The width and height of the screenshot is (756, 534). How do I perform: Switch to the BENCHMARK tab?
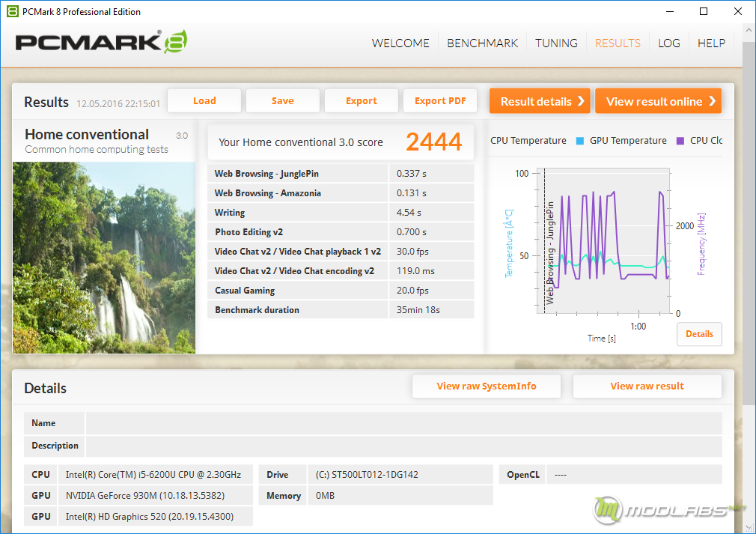482,43
